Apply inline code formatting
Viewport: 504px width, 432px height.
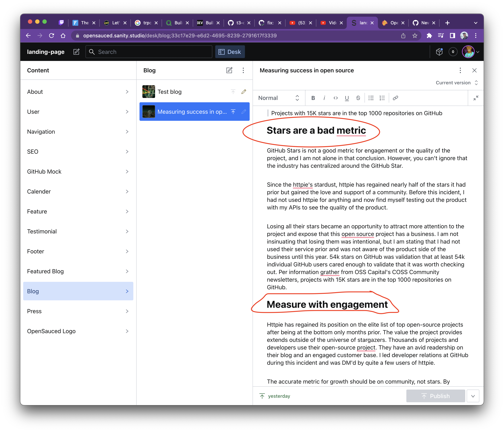[x=336, y=98]
